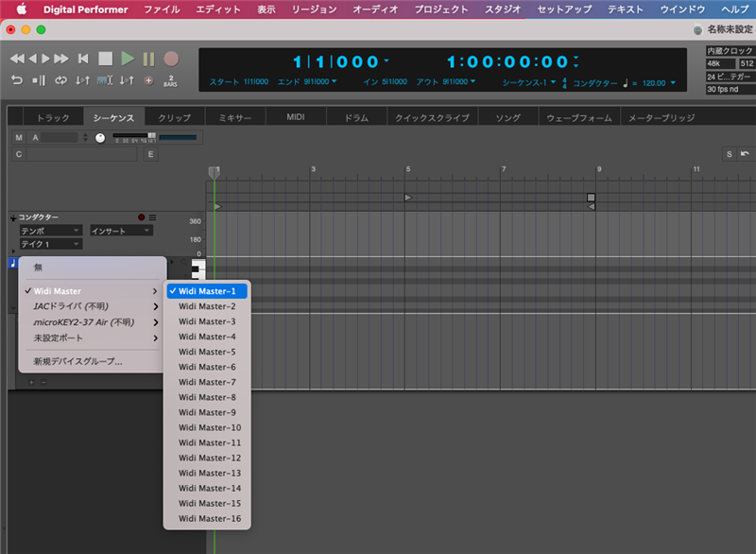The image size is (756, 554).
Task: Toggle the auto-stop icon in transport
Action: (39, 80)
